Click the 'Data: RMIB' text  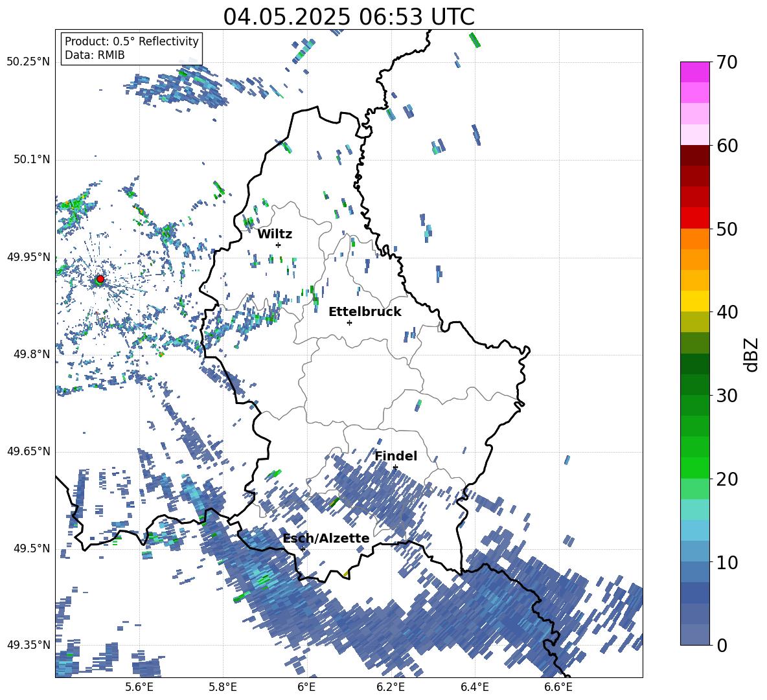tap(95, 55)
